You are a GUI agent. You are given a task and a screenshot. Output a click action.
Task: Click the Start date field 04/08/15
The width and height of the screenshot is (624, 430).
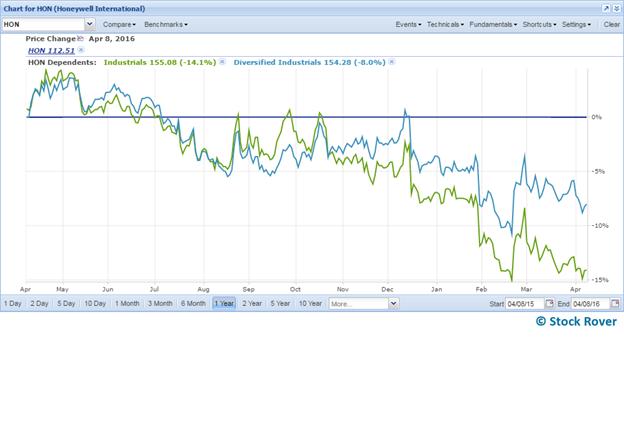pos(525,304)
